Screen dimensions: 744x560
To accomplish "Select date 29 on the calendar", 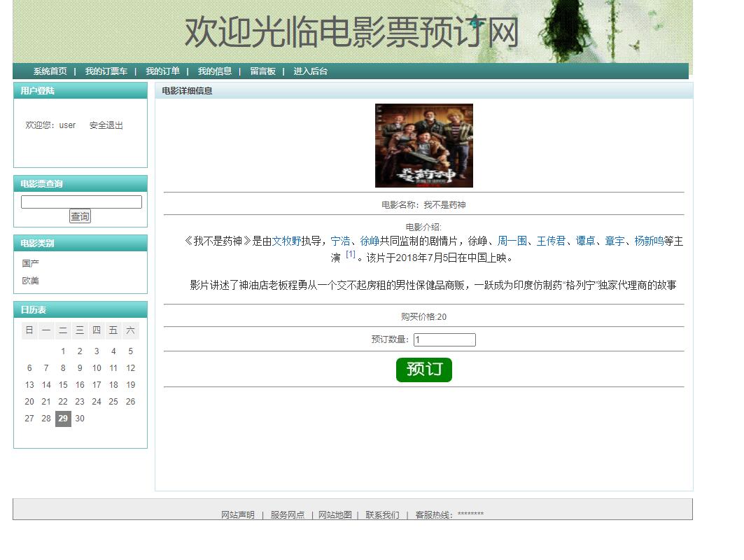I will click(63, 419).
